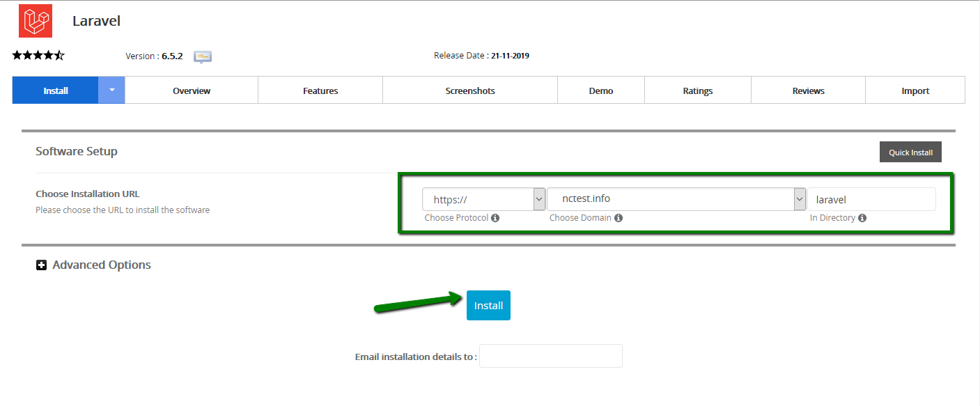Image resolution: width=980 pixels, height=406 pixels.
Task: Click the In Directory field containing laravel
Action: pyautogui.click(x=871, y=199)
